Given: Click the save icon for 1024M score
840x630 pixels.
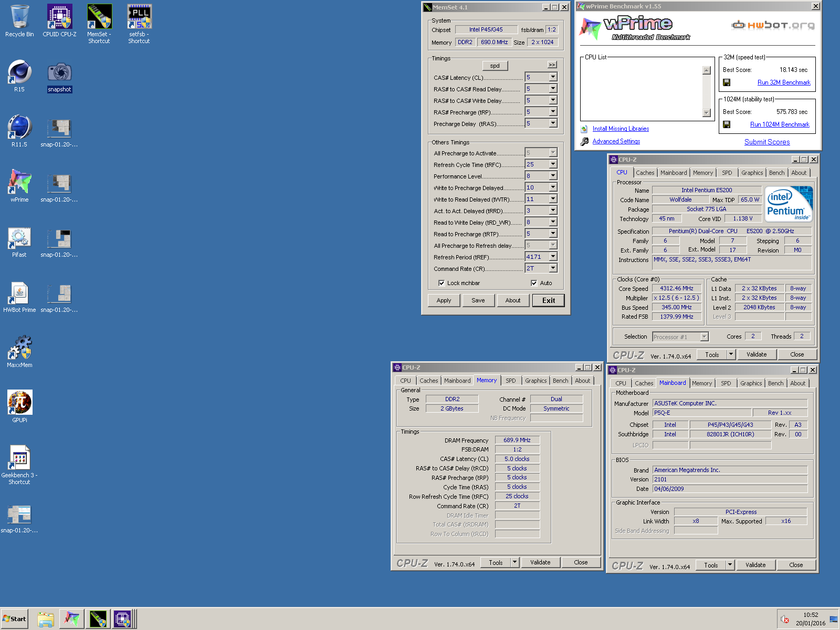Looking at the screenshot, I should pyautogui.click(x=727, y=124).
